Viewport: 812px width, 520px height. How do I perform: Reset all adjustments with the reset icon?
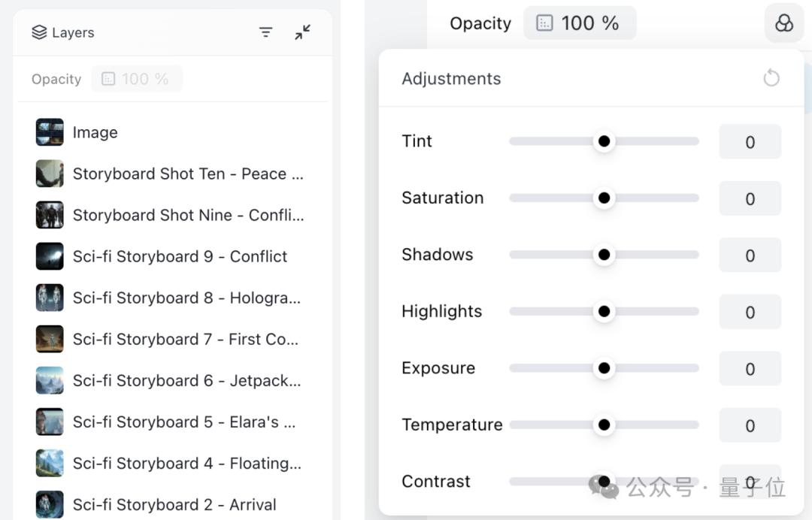point(771,78)
